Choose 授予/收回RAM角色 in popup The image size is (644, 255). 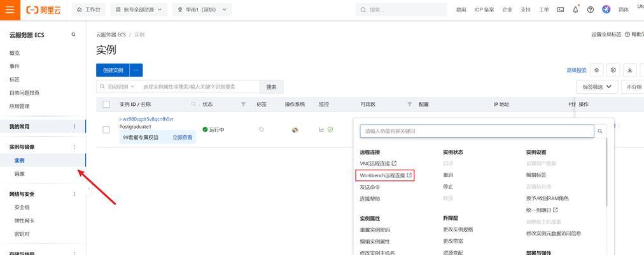tap(547, 198)
